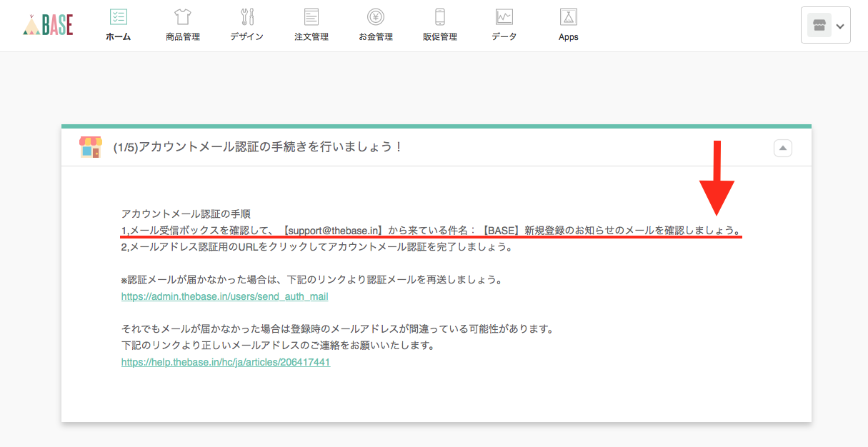The width and height of the screenshot is (868, 447).
Task: Click the お金管理 yen coin icon
Action: [376, 16]
